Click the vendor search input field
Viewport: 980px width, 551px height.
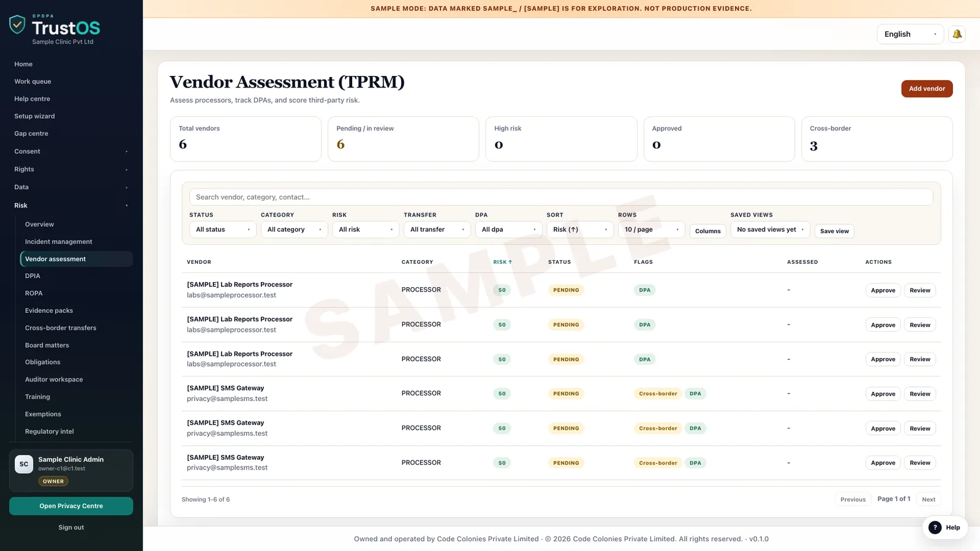[x=561, y=197]
